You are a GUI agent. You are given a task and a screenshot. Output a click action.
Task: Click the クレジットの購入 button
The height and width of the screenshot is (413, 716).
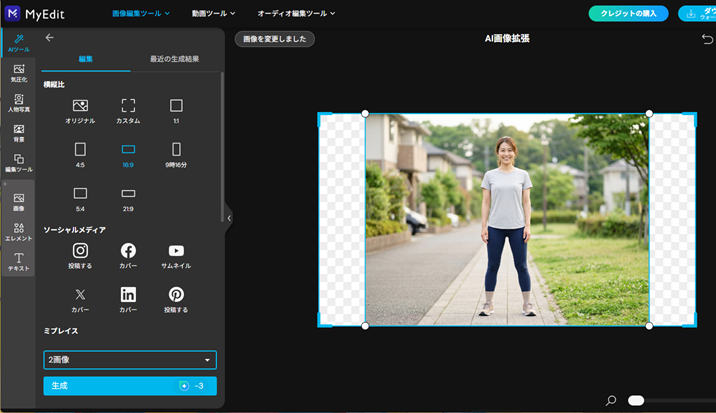coord(628,14)
